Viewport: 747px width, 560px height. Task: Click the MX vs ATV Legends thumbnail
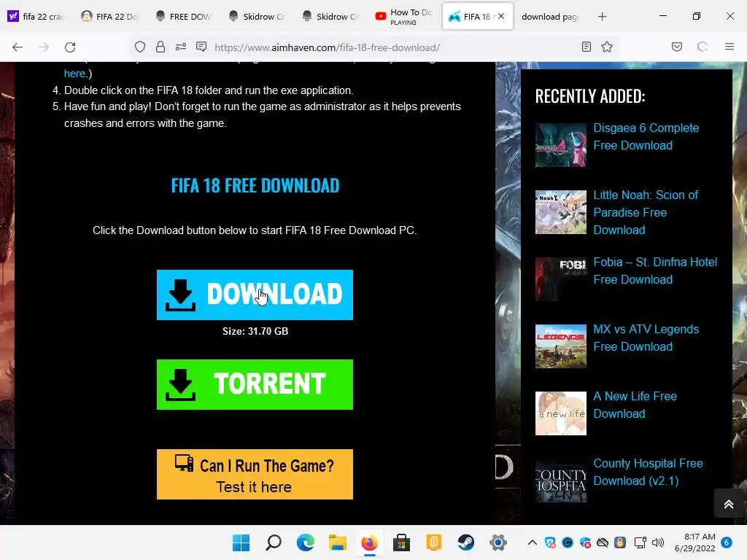click(561, 346)
